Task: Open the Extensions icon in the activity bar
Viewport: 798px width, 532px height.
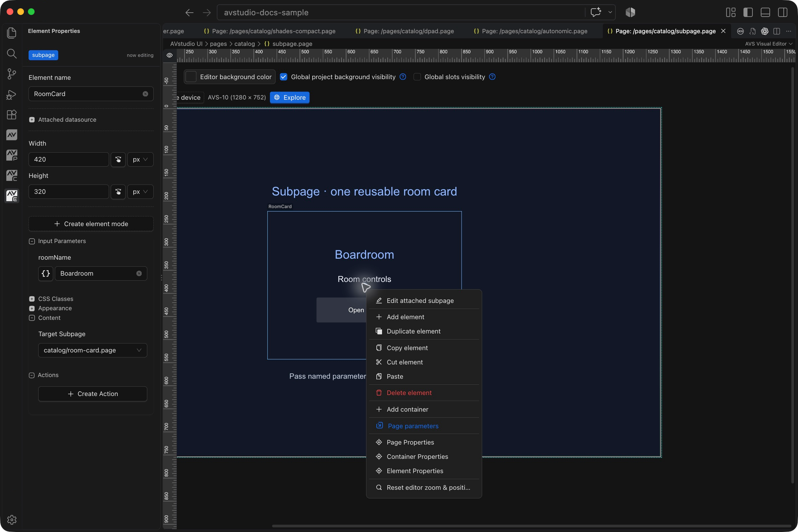Action: [12, 115]
